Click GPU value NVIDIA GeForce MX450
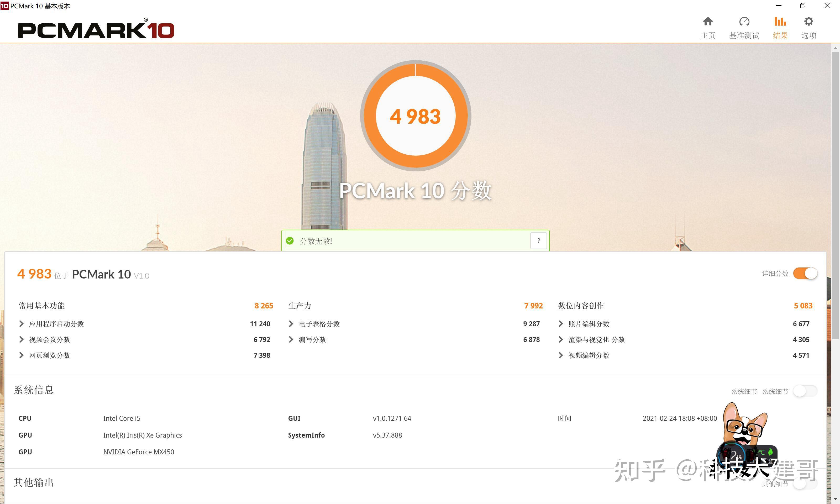The image size is (840, 504). (x=139, y=452)
